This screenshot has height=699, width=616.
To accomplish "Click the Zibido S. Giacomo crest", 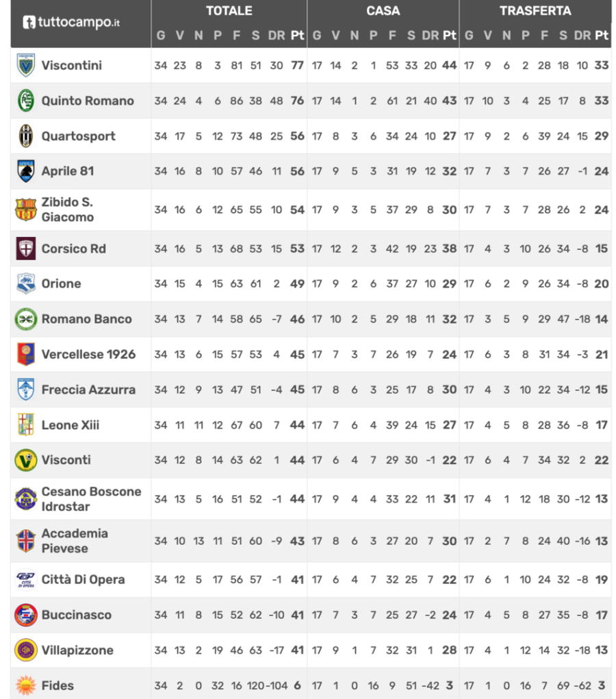I will 26,209.
